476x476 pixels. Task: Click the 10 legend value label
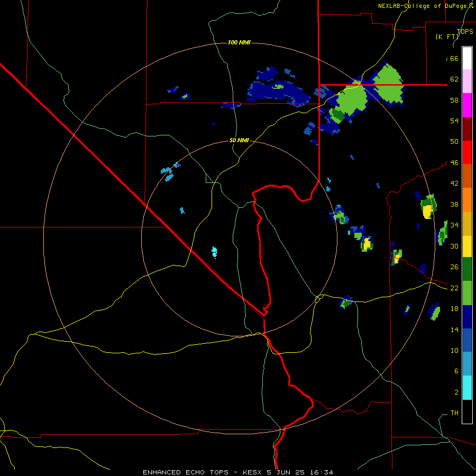[454, 350]
